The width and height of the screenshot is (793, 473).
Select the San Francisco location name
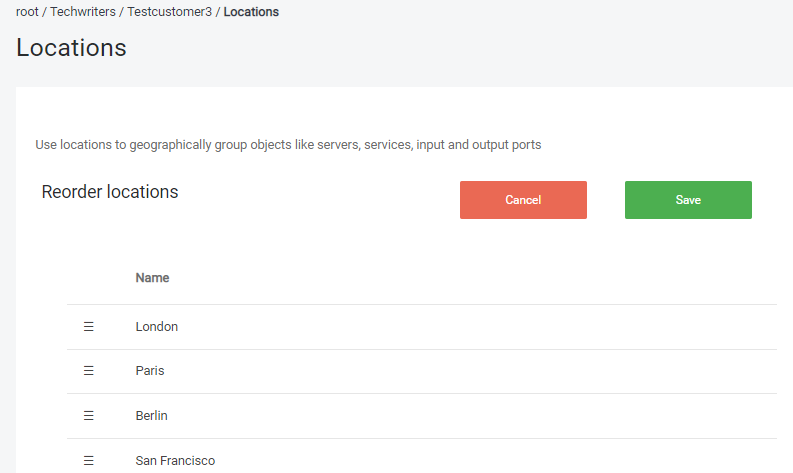pyautogui.click(x=175, y=460)
